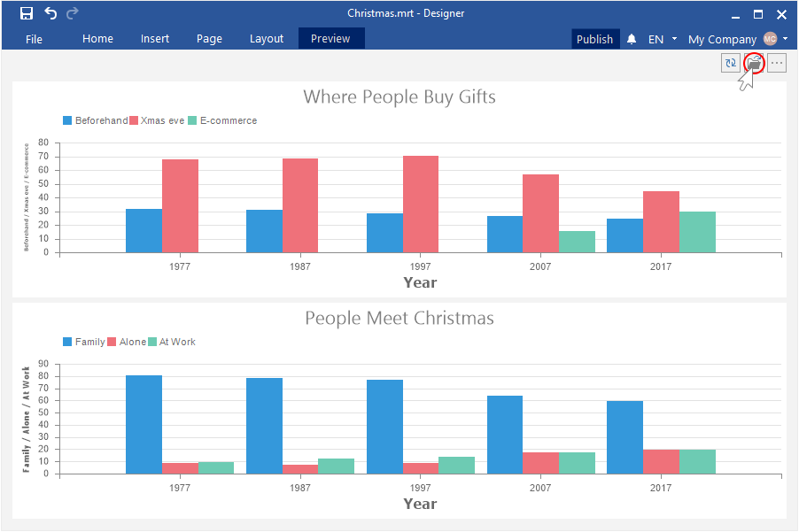
Task: Select the 2007 E-commerce bar
Action: coord(577,242)
